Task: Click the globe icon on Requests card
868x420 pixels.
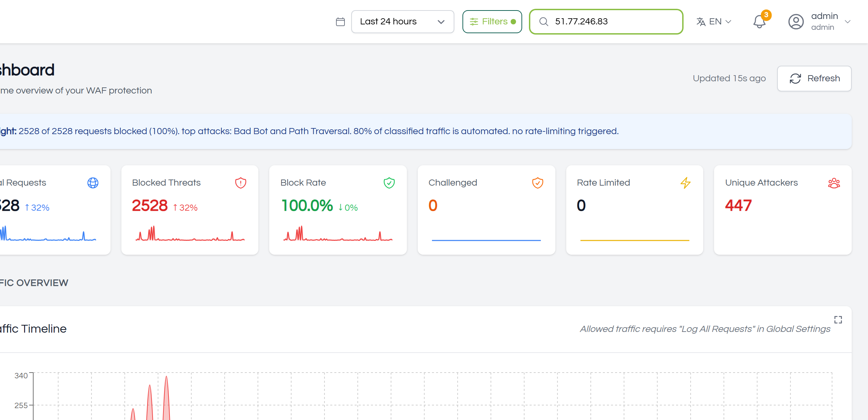Action: (x=93, y=183)
